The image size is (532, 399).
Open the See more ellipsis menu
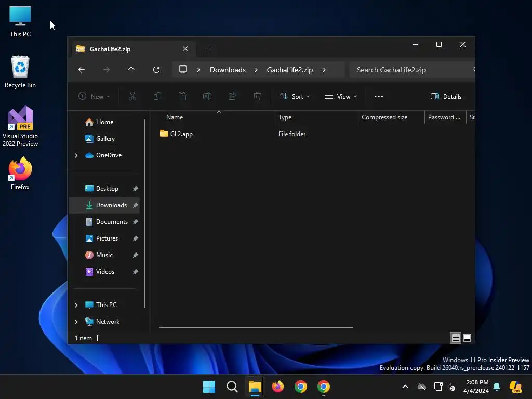[379, 96]
